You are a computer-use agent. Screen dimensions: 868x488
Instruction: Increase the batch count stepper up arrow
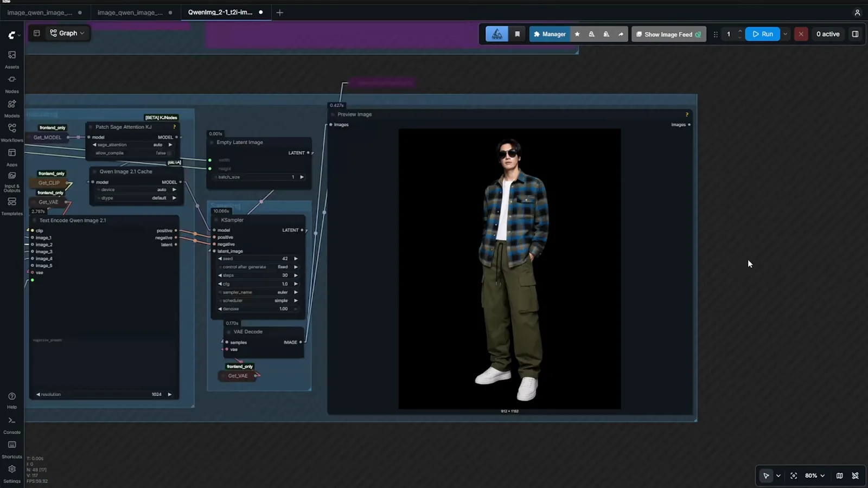click(740, 31)
